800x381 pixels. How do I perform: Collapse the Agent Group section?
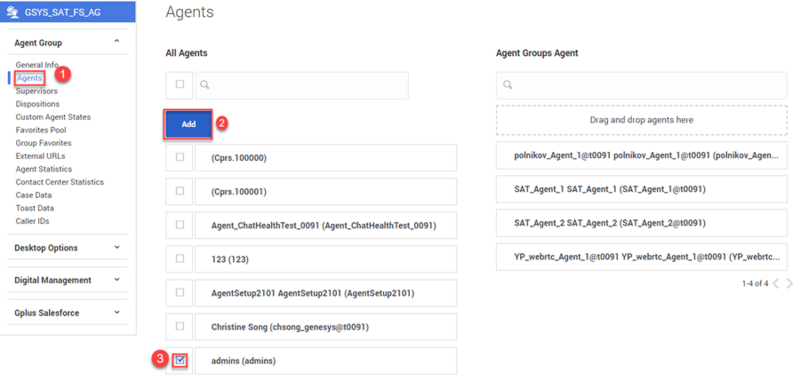pos(117,42)
